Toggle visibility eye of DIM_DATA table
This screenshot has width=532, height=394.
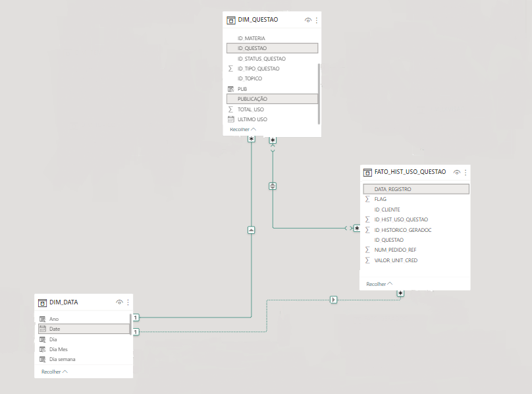(x=119, y=302)
